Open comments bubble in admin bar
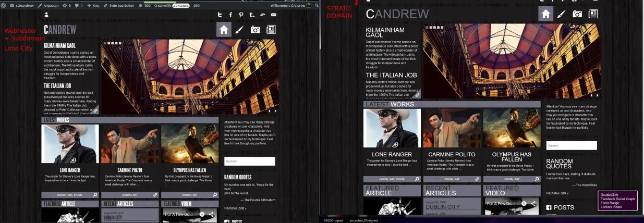Image resolution: width=644 pixels, height=223 pixels. [79, 5]
